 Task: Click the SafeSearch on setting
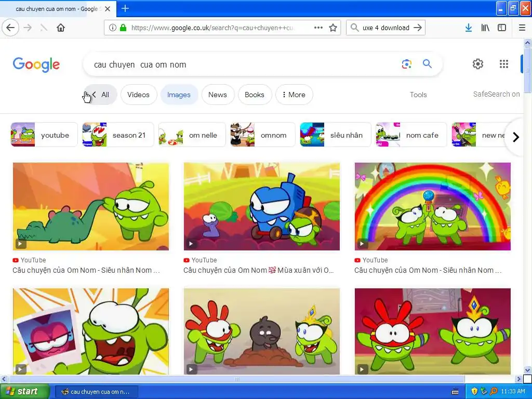coord(496,94)
